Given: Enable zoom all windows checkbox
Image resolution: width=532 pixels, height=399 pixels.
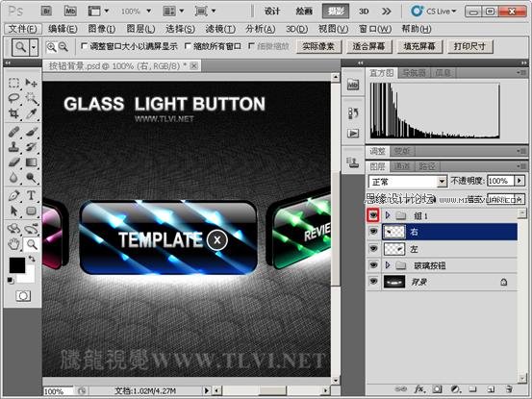Looking at the screenshot, I should 188,46.
